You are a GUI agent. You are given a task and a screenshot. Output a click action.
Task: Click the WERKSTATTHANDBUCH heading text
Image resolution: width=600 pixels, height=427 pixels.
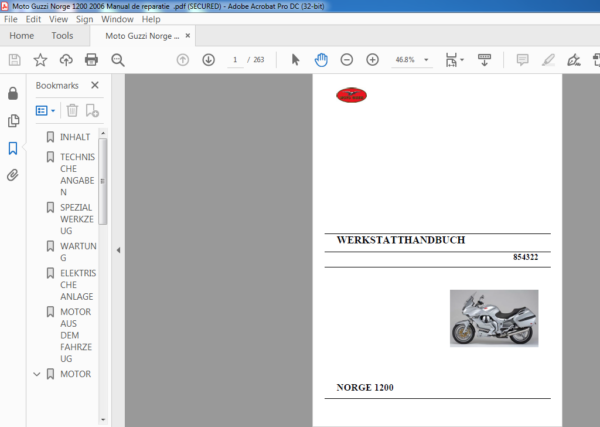401,240
